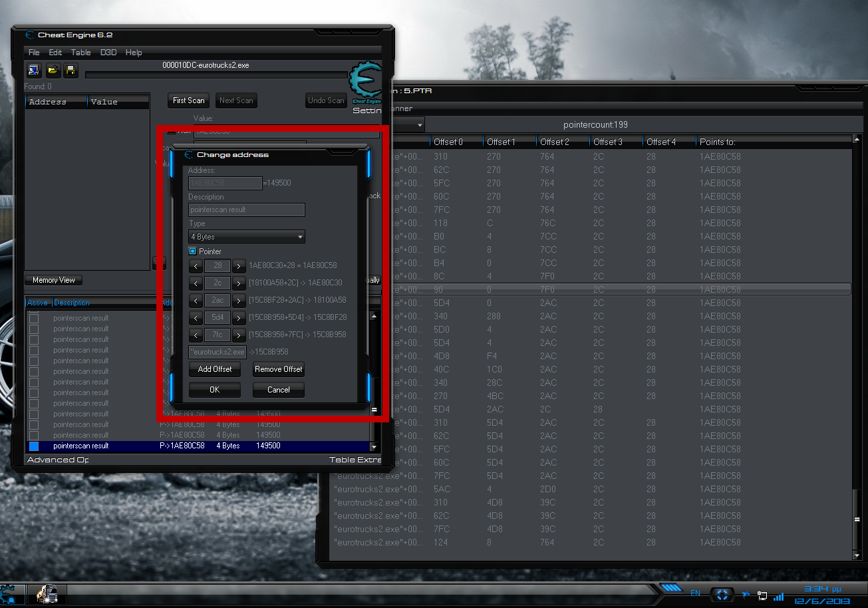Viewport: 868px width, 608px height.
Task: Increase the 28 offset with right arrow
Action: point(239,265)
